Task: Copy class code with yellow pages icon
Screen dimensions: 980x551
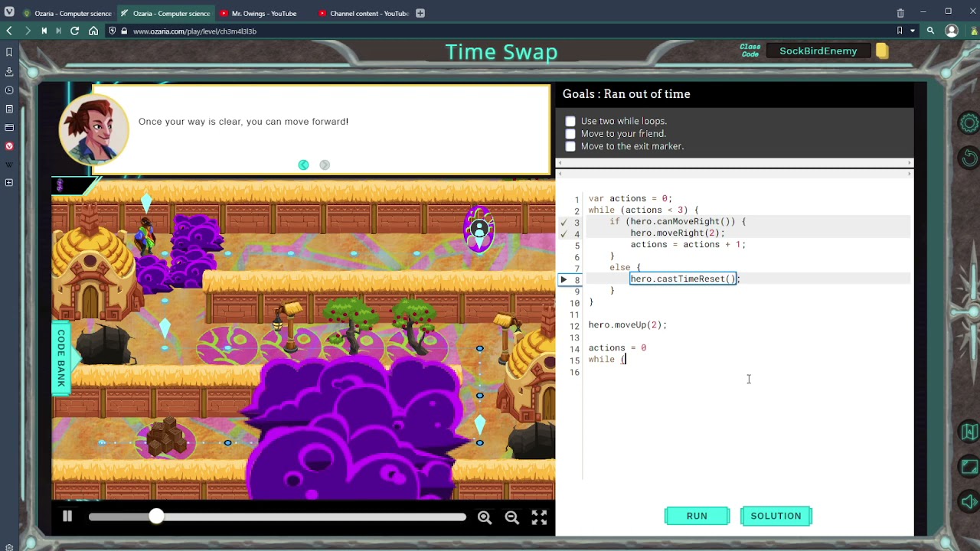Action: coord(882,51)
